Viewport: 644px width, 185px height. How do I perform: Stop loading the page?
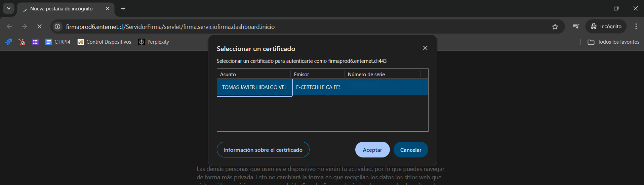tap(39, 27)
